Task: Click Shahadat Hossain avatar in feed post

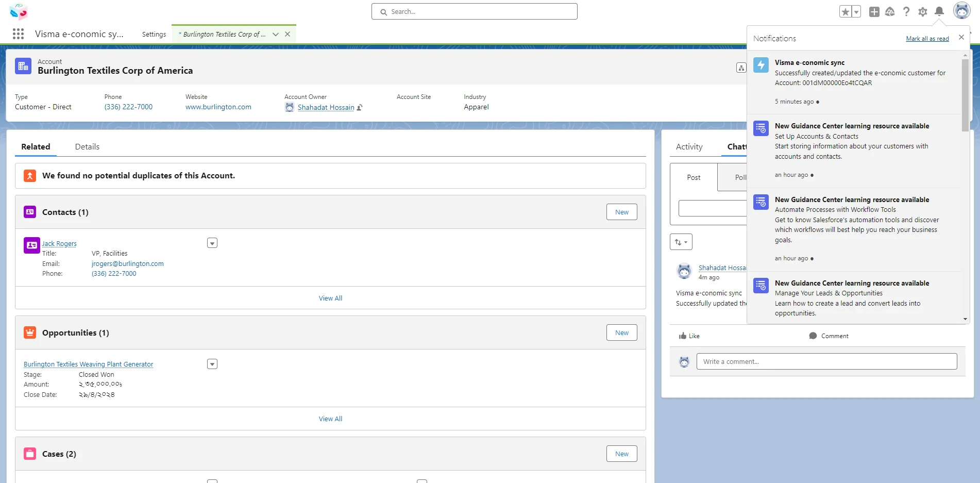Action: click(x=684, y=271)
